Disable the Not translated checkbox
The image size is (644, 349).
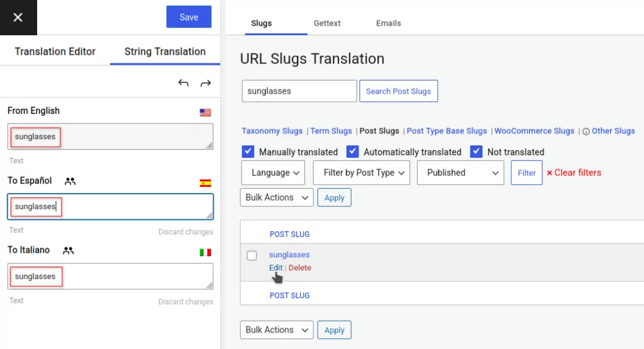[476, 152]
